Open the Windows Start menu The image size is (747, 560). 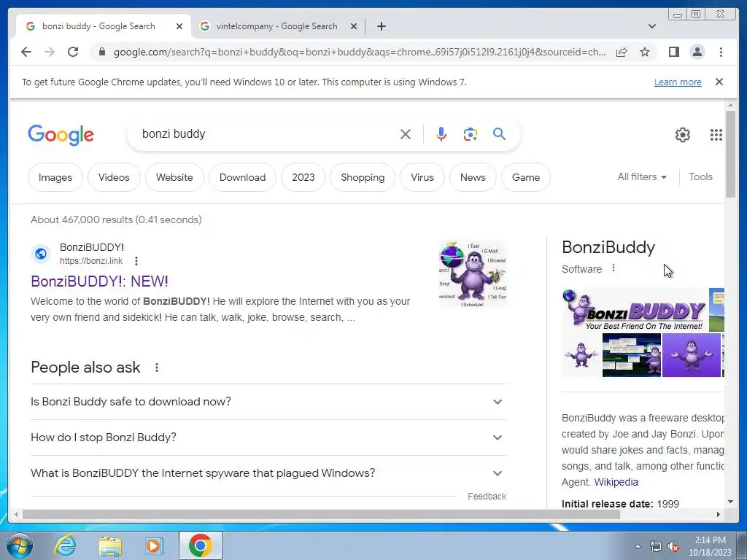click(19, 545)
